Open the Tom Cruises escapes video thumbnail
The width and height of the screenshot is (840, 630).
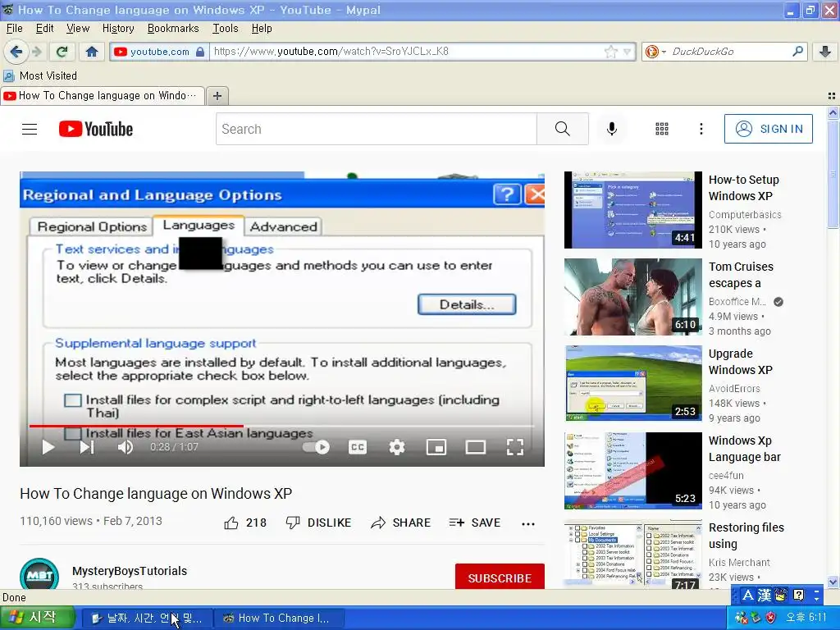(632, 297)
